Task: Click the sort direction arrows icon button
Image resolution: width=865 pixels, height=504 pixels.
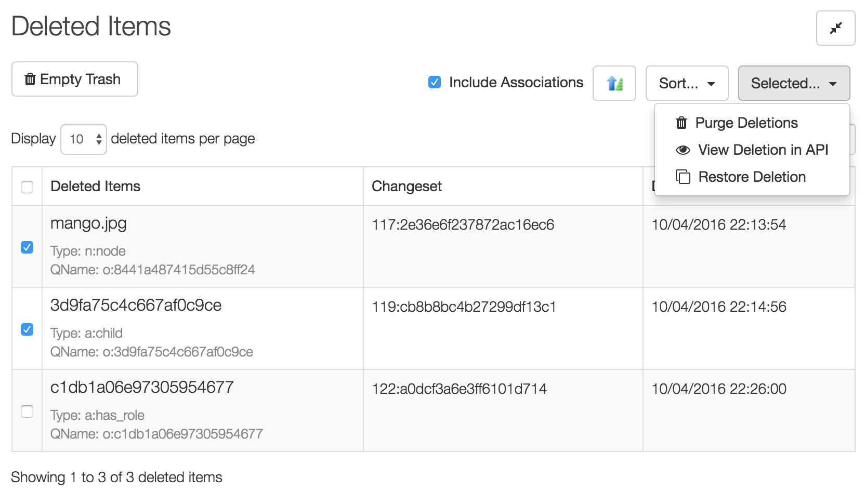Action: pyautogui.click(x=614, y=83)
